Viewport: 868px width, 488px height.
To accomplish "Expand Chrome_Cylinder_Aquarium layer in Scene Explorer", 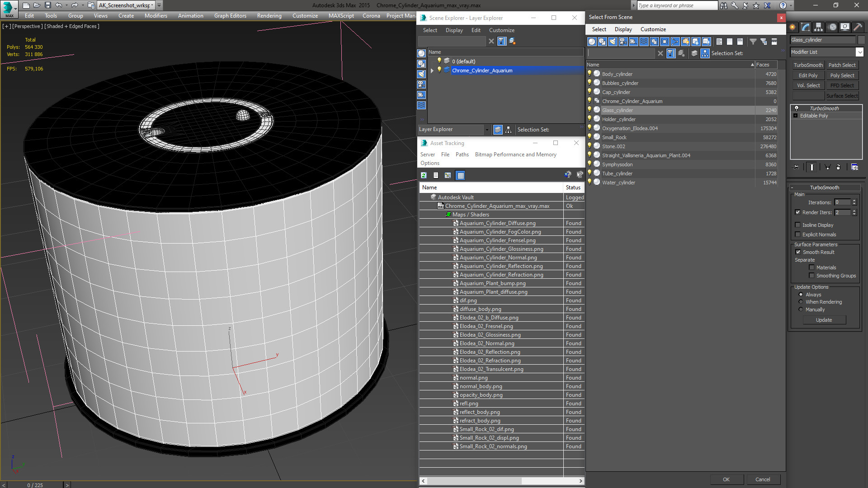I will point(432,70).
